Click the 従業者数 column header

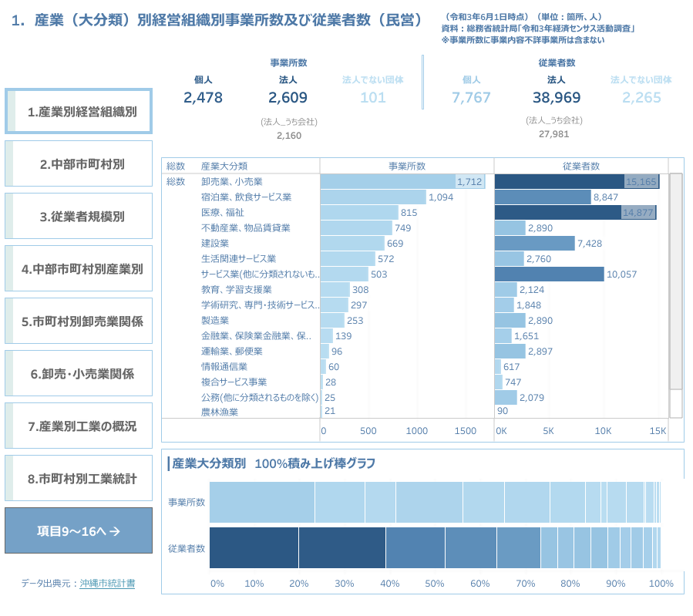coord(580,166)
